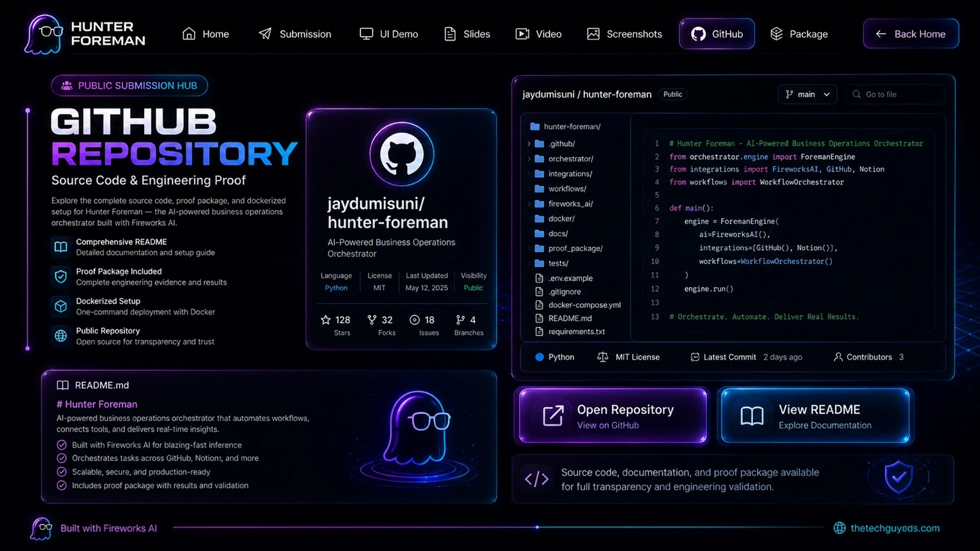The height and width of the screenshot is (551, 980).
Task: Click the Go to file search field
Action: tap(895, 94)
